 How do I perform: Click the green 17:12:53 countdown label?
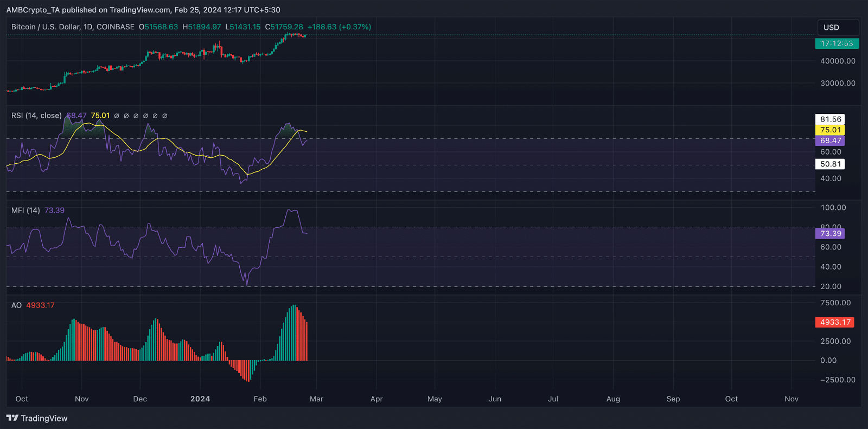pos(837,43)
